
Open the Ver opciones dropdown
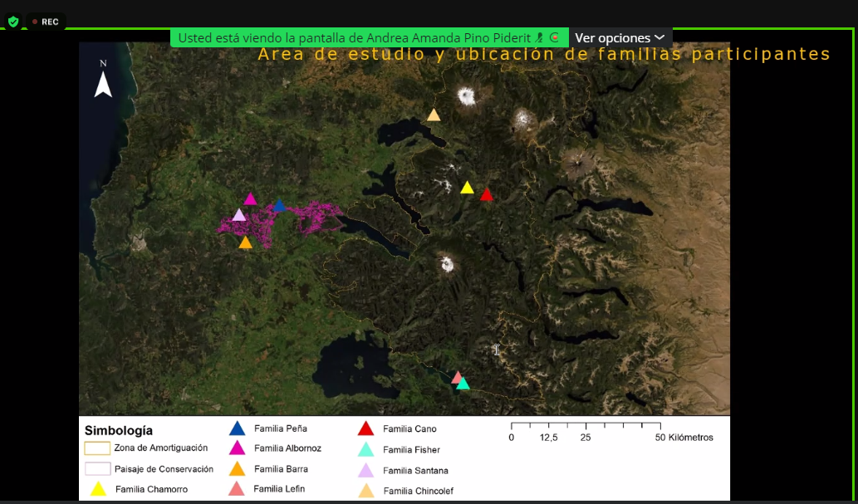point(620,38)
